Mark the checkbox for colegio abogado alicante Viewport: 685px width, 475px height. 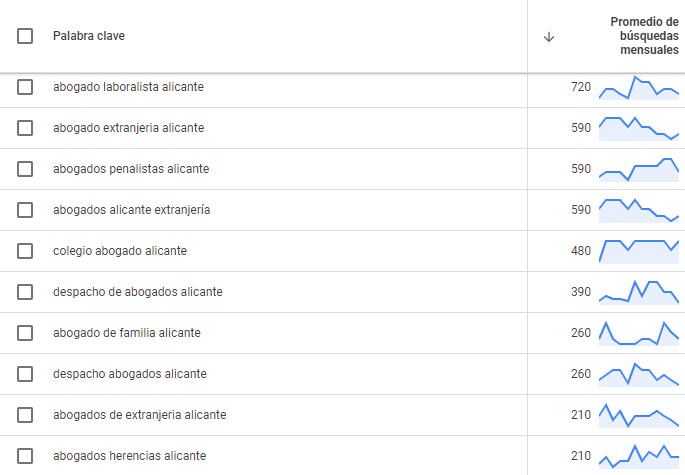(x=25, y=251)
